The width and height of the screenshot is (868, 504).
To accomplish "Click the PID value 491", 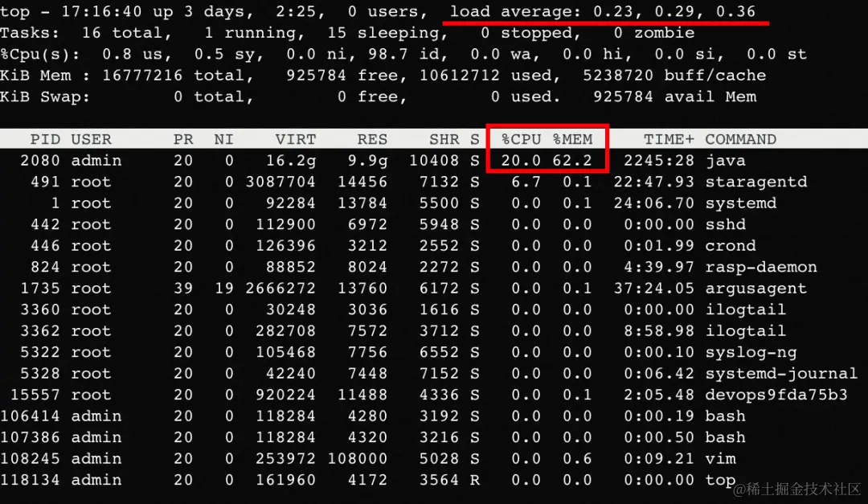I will [45, 182].
